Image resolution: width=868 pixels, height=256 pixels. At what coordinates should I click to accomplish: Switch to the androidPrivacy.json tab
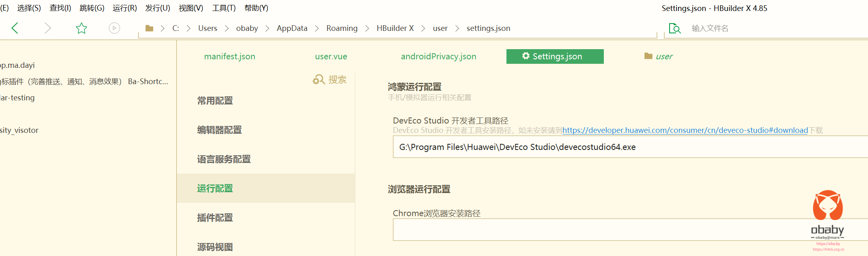438,56
